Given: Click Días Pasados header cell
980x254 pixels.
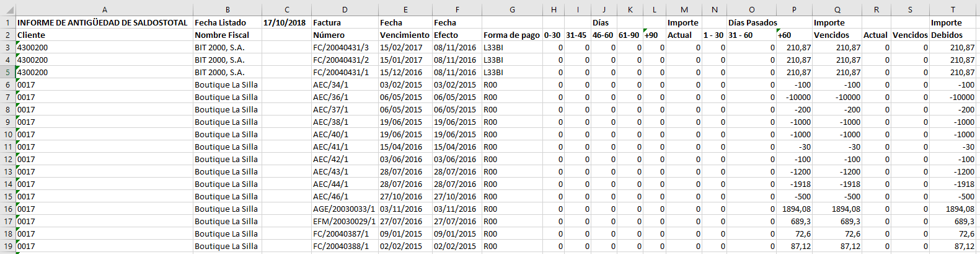Looking at the screenshot, I should (752, 22).
